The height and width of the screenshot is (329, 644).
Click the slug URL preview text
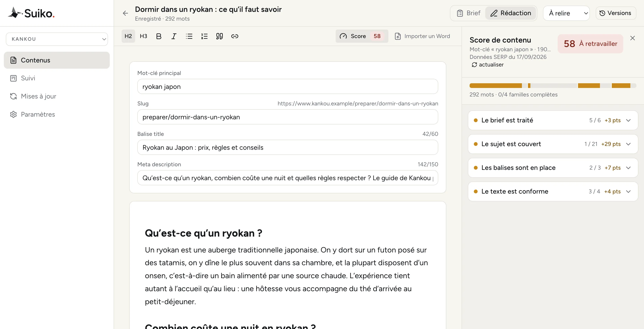click(x=358, y=103)
